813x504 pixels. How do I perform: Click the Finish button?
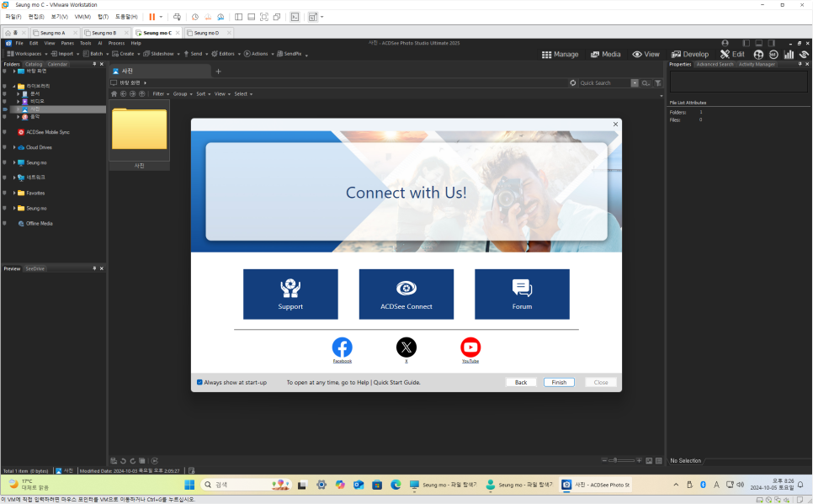tap(559, 382)
